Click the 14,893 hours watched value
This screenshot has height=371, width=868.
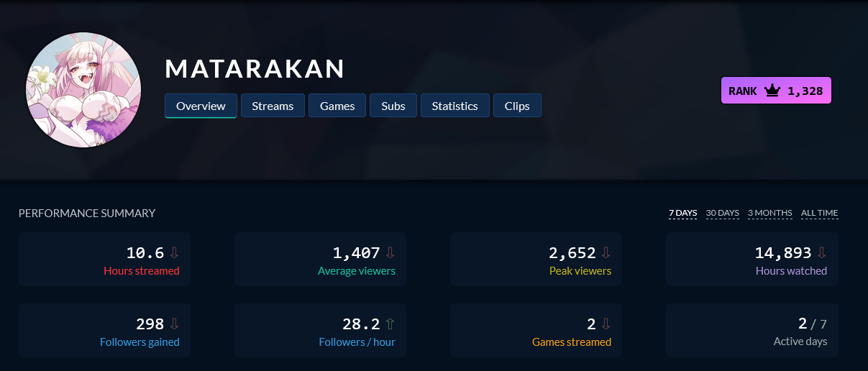point(783,252)
